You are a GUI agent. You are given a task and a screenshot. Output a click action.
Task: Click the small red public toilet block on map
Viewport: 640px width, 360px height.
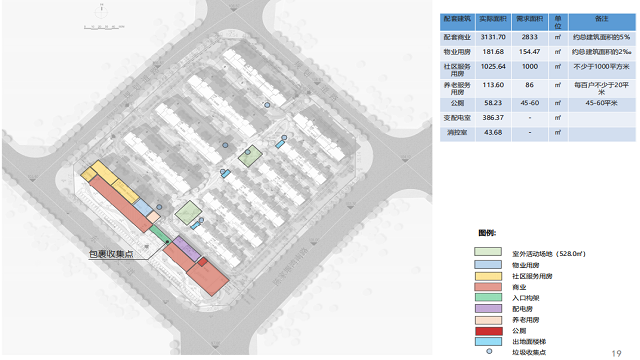(202, 262)
